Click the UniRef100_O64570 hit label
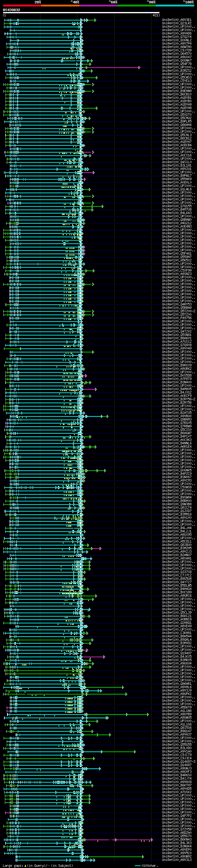The width and height of the screenshot is (197, 868). (177, 54)
